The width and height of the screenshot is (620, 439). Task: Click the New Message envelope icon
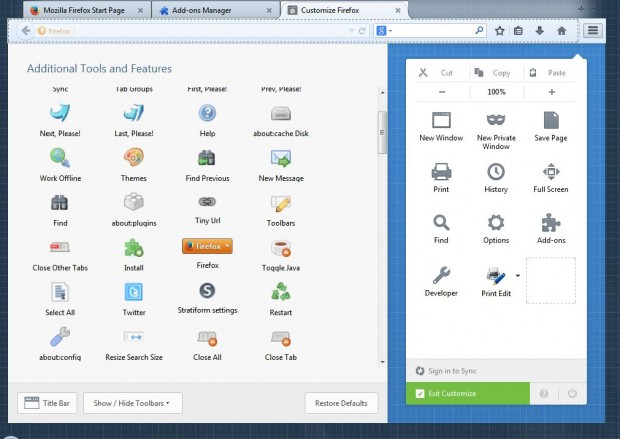pos(281,158)
